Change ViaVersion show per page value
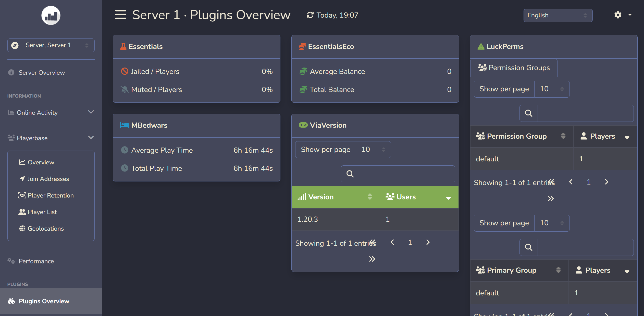 [373, 150]
